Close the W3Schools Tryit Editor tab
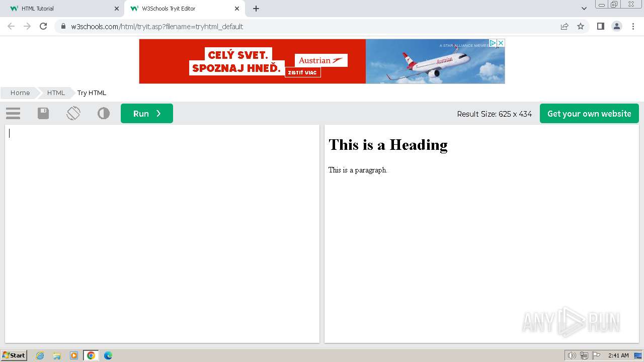The height and width of the screenshot is (362, 644). point(237,9)
